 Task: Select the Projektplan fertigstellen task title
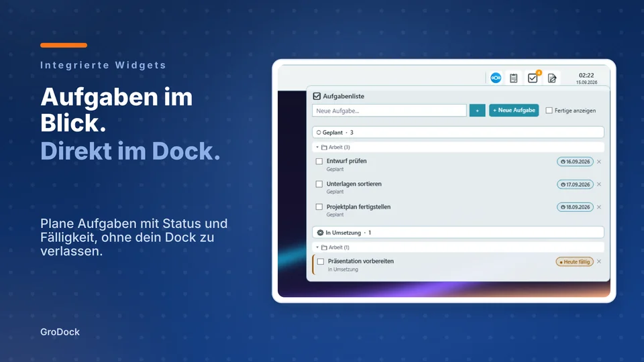358,207
